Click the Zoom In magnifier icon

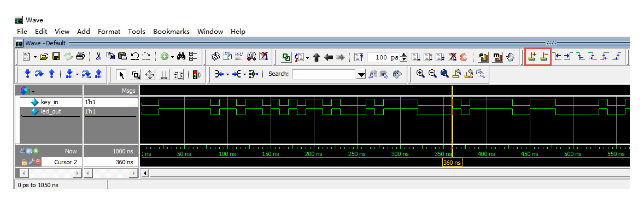click(x=420, y=74)
